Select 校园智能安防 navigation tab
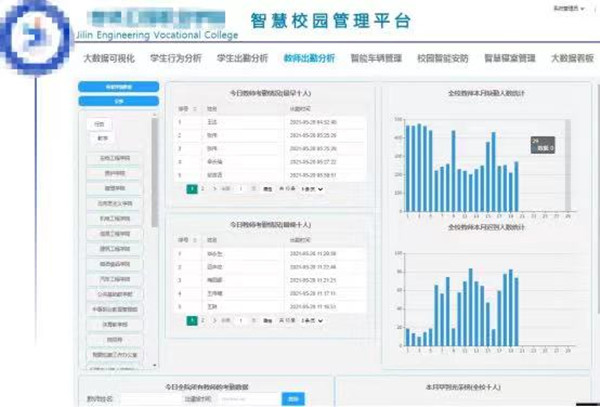Image resolution: width=600 pixels, height=407 pixels. coord(443,59)
